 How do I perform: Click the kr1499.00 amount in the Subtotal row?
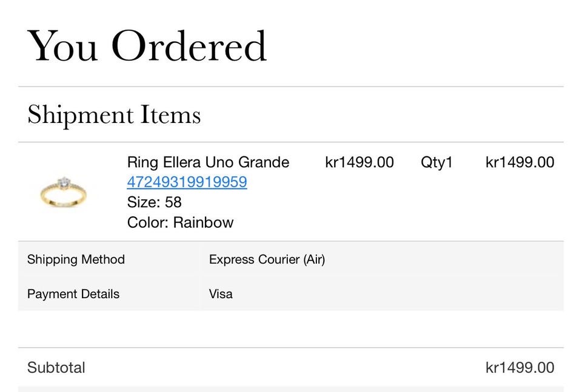pyautogui.click(x=520, y=368)
